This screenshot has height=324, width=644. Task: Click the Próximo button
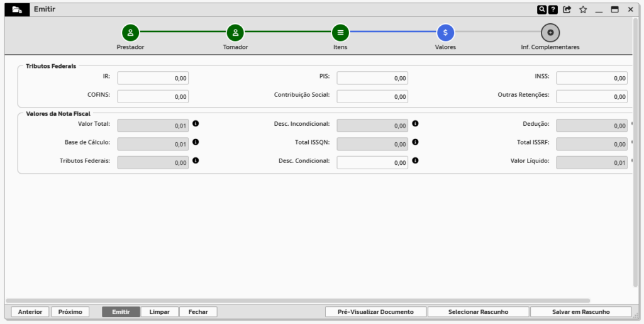pyautogui.click(x=70, y=312)
